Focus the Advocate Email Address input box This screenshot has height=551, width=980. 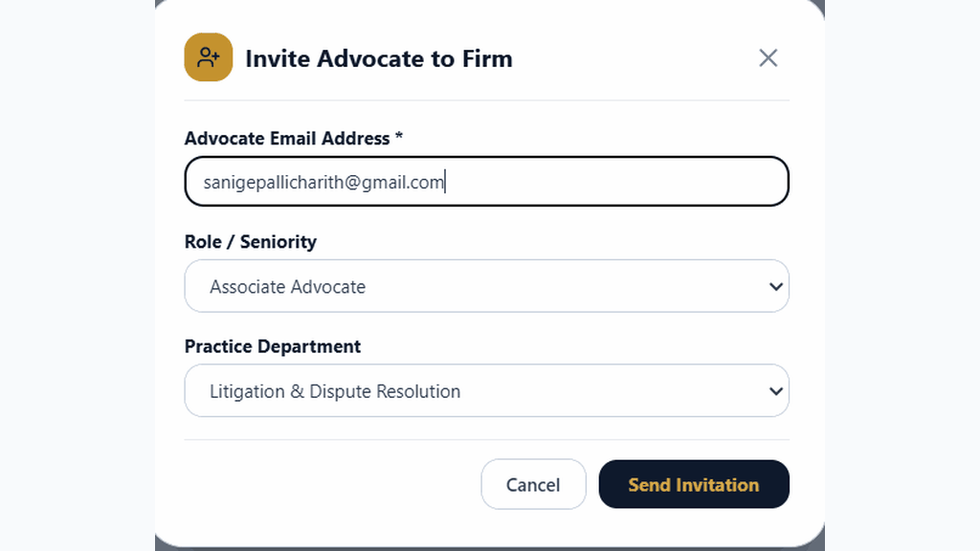pyautogui.click(x=486, y=181)
